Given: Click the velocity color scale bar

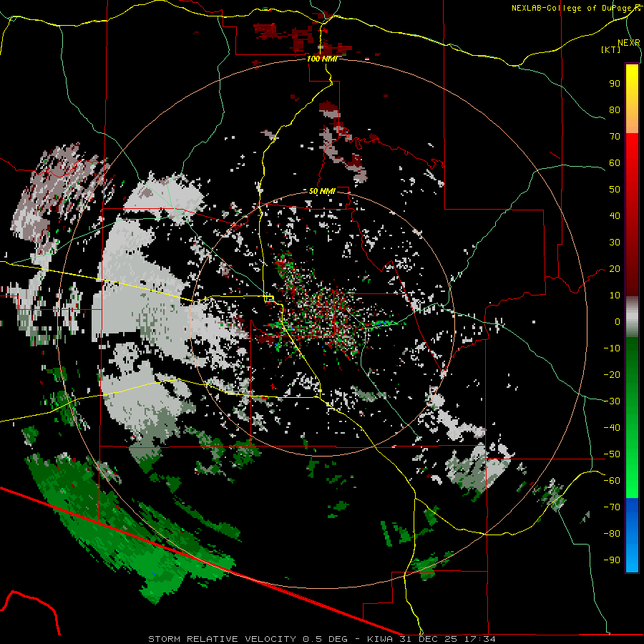Looking at the screenshot, I should coord(632,318).
